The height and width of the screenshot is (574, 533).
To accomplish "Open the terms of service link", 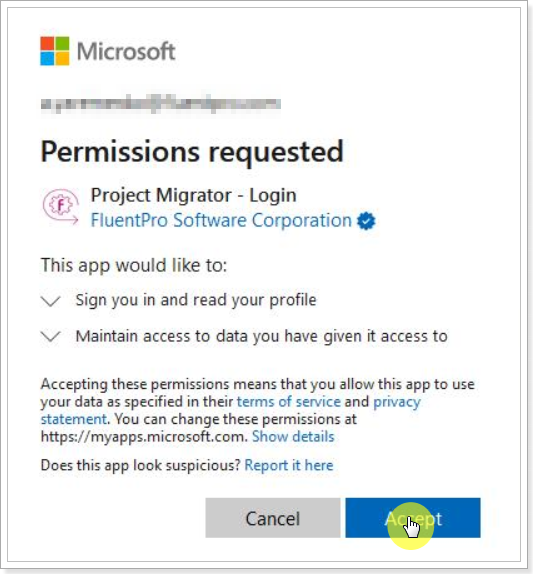I will (289, 402).
